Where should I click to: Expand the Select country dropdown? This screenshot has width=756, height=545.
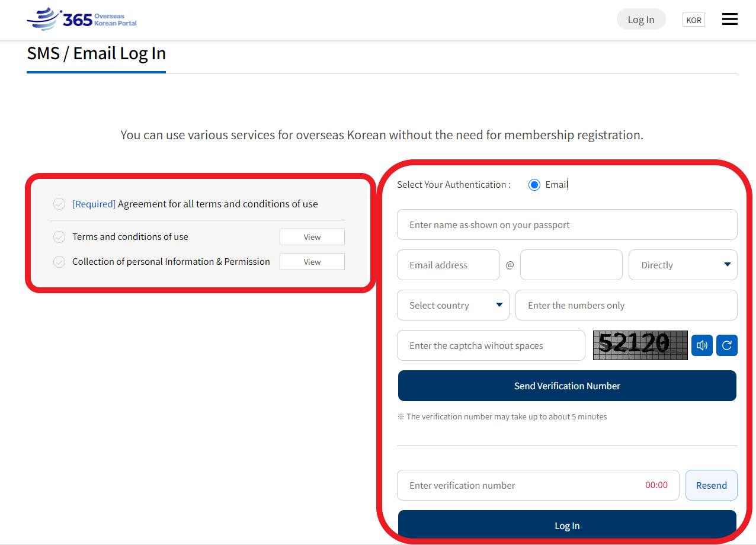pyautogui.click(x=453, y=305)
